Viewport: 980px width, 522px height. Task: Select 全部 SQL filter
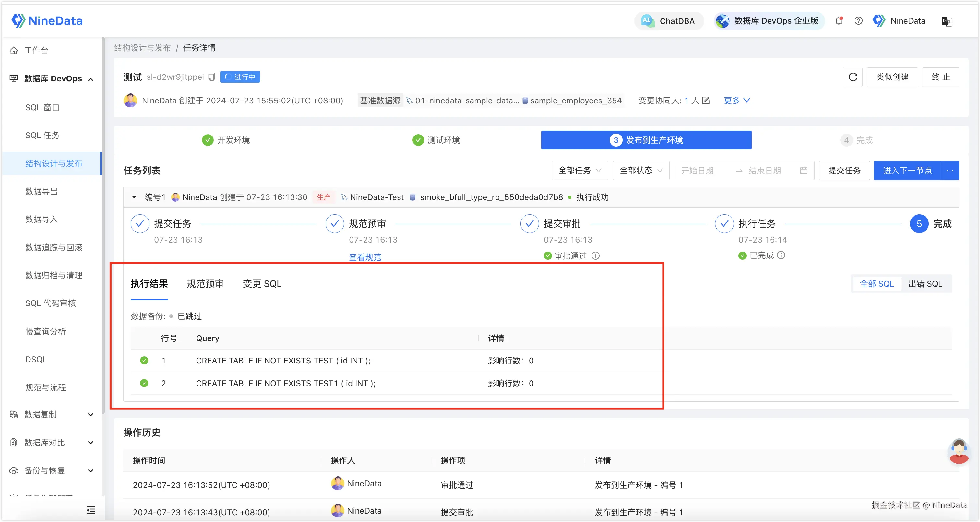coord(877,284)
